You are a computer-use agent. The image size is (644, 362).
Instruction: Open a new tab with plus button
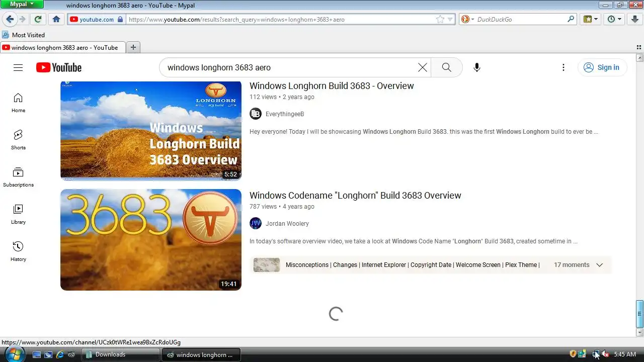[133, 47]
